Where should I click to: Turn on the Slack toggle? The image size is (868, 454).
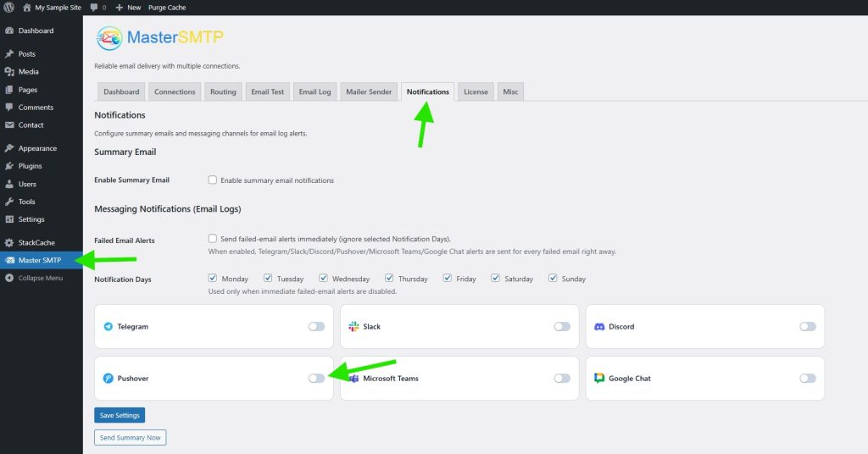(562, 327)
